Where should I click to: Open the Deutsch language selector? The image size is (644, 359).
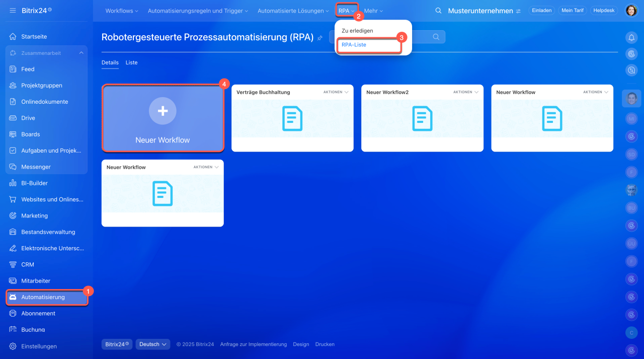(x=153, y=344)
